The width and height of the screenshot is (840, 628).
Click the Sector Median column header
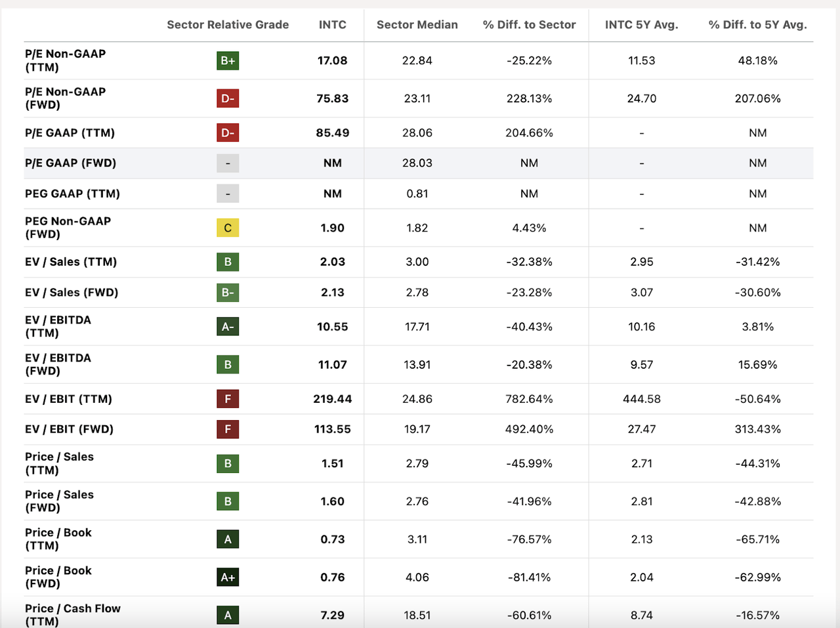coord(417,25)
